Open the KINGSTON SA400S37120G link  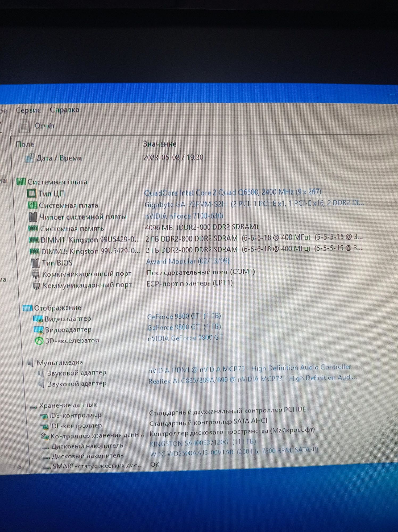pos(203,443)
